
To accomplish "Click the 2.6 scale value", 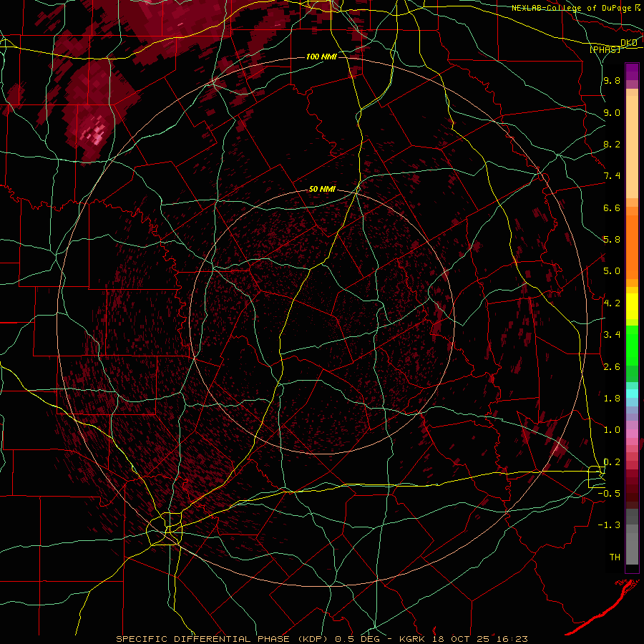I will pyautogui.click(x=612, y=366).
